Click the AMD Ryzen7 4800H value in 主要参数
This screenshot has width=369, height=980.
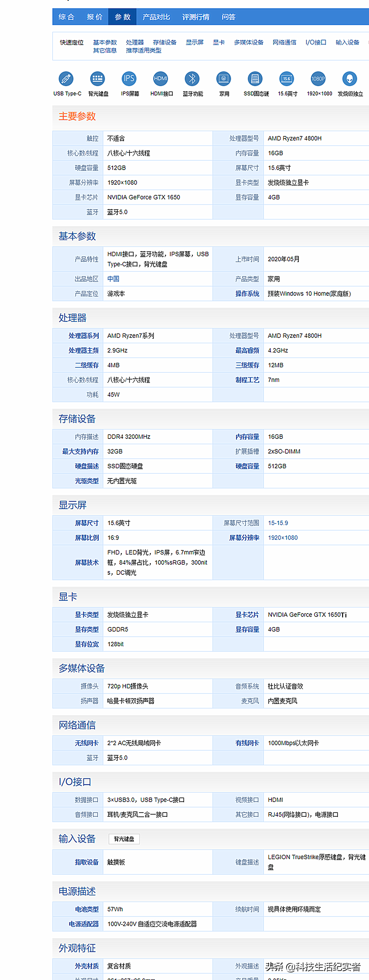click(295, 138)
